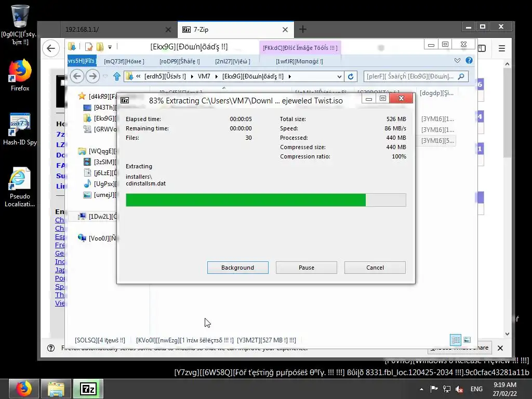
Task: Open Recycle Bin desktop icon
Action: [20, 25]
